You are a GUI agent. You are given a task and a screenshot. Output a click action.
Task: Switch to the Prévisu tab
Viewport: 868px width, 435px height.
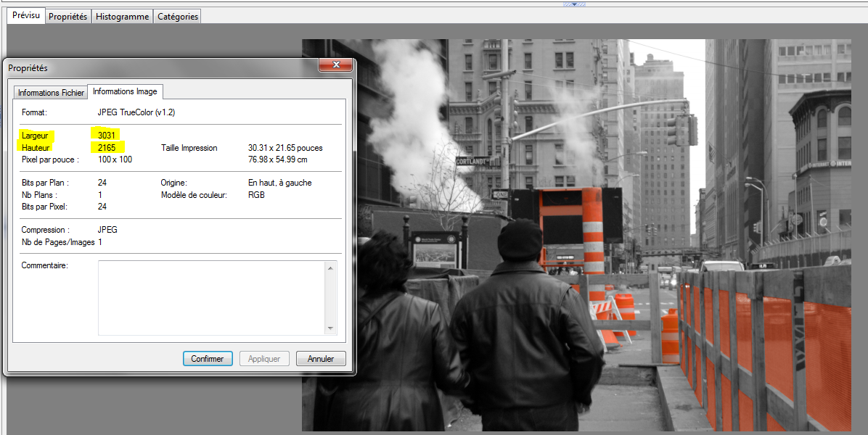[26, 16]
